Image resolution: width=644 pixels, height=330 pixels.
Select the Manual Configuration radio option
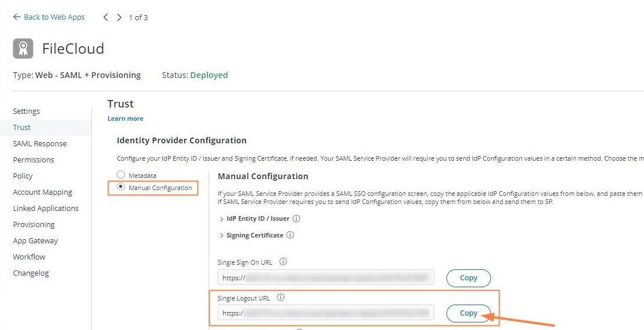[x=121, y=187]
